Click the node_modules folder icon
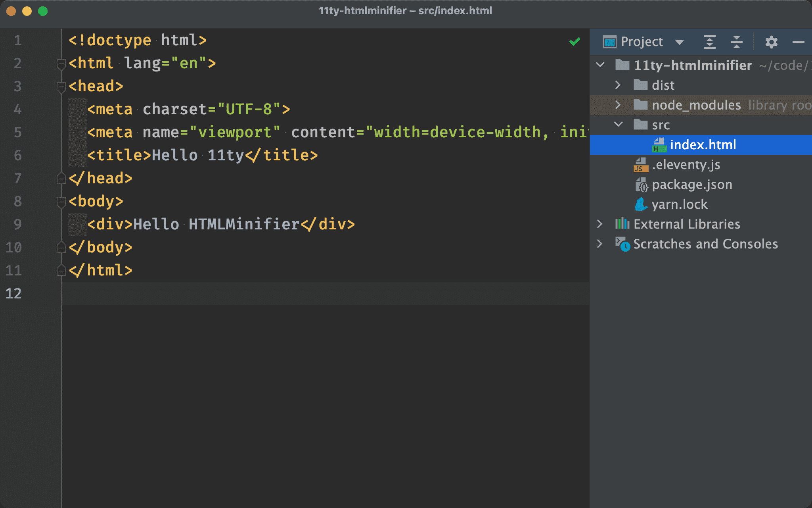Image resolution: width=812 pixels, height=508 pixels. pyautogui.click(x=640, y=104)
